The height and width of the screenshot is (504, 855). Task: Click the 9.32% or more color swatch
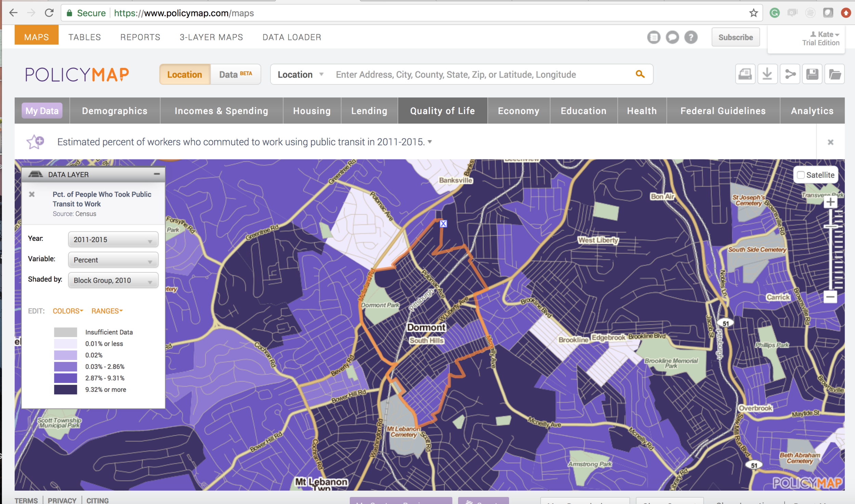coord(65,389)
